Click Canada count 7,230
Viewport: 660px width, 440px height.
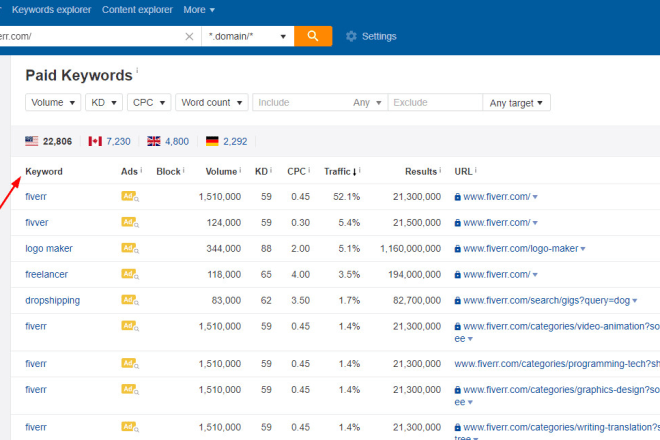point(118,141)
